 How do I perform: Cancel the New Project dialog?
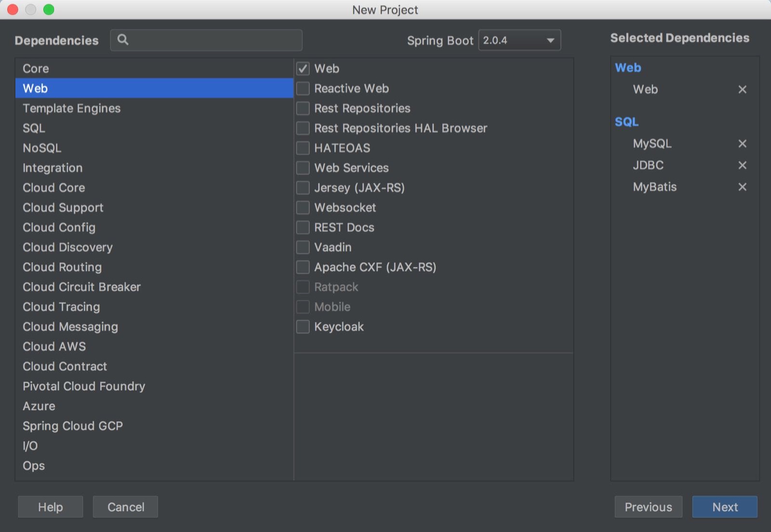coord(125,507)
